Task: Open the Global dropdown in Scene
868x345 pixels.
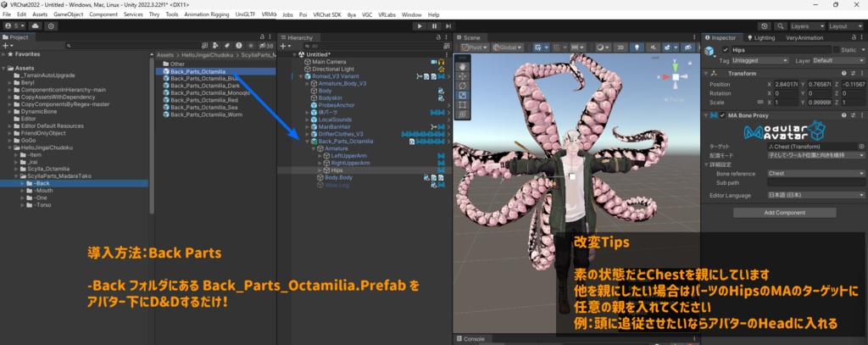Action: point(506,47)
